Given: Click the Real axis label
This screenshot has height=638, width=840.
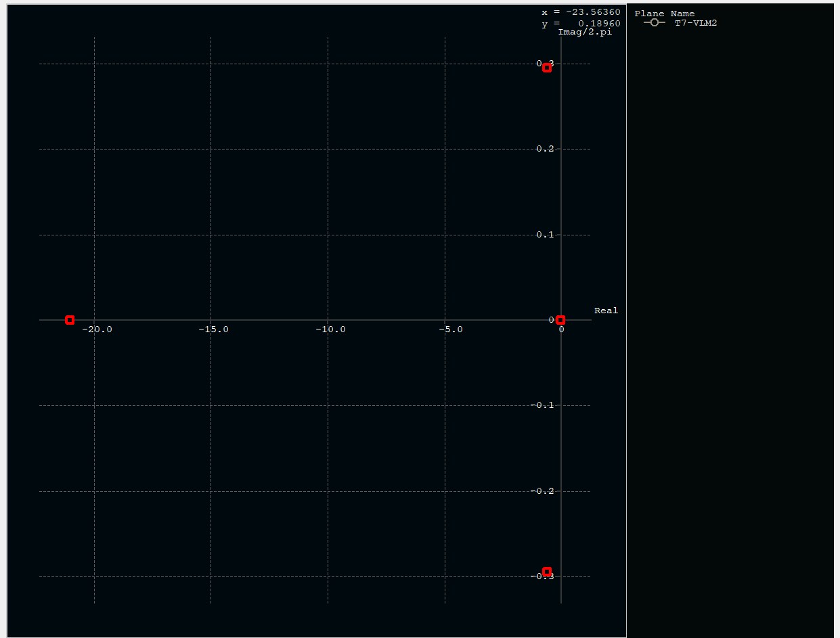Looking at the screenshot, I should pos(606,311).
